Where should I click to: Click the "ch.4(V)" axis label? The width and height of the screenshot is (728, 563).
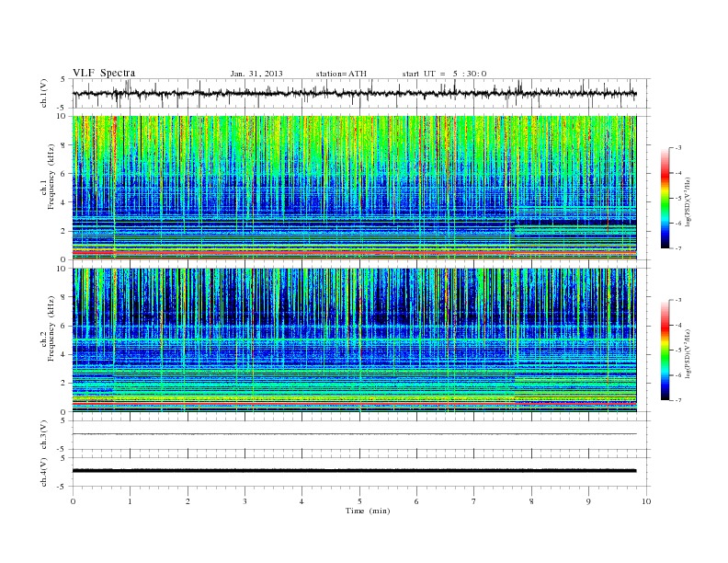[x=44, y=472]
